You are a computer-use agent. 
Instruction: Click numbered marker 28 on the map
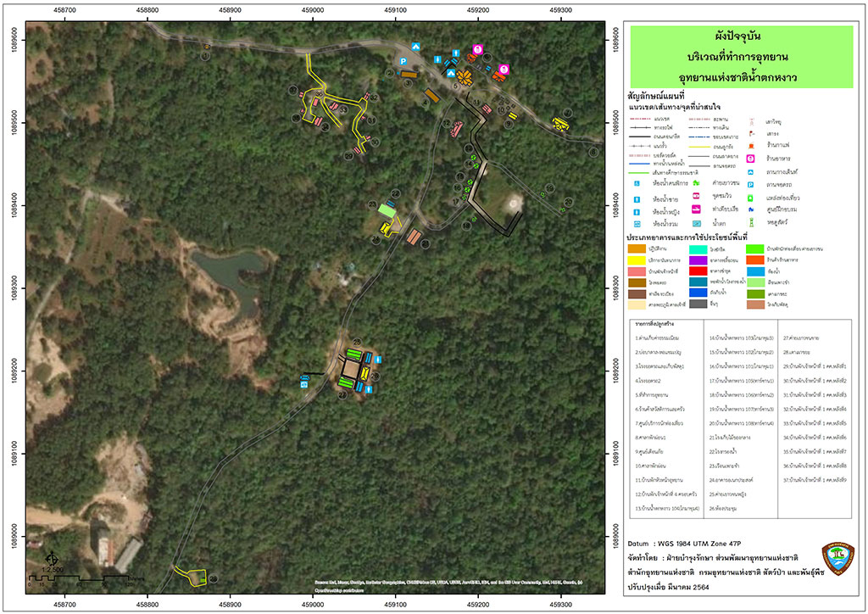coord(214,578)
